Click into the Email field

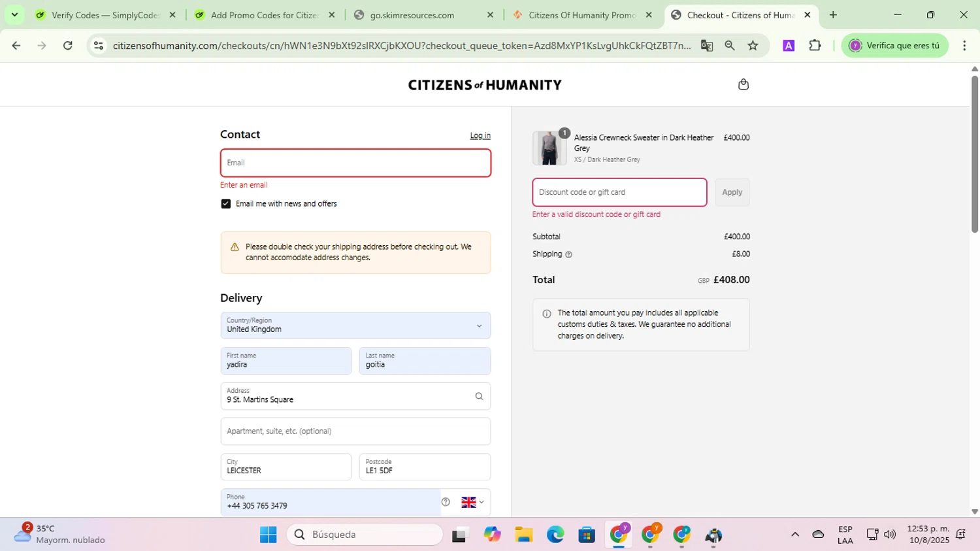click(x=355, y=163)
